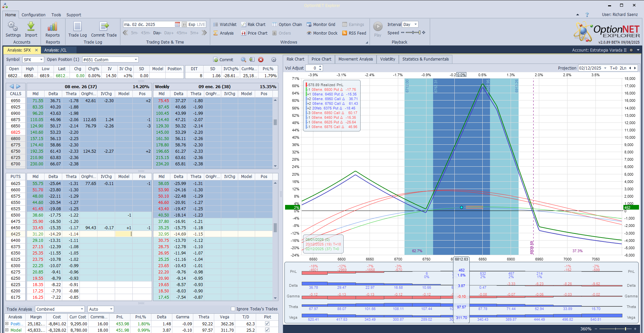Switch to the Movement Analysis tab

coord(356,59)
